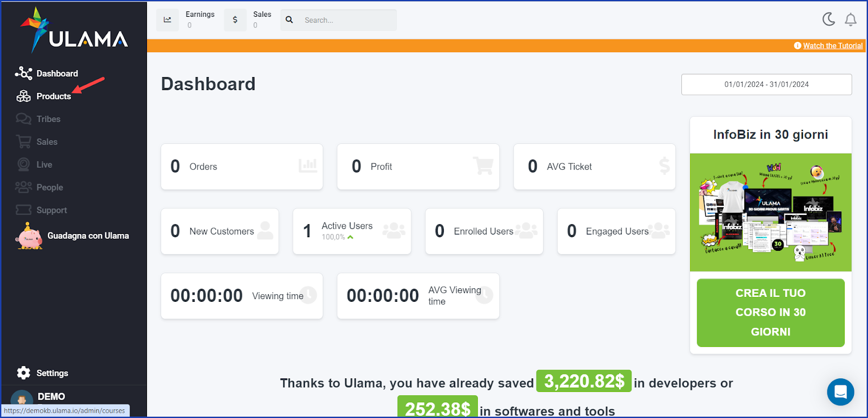Click the DEMO account name
This screenshot has width=868, height=418.
tap(51, 397)
